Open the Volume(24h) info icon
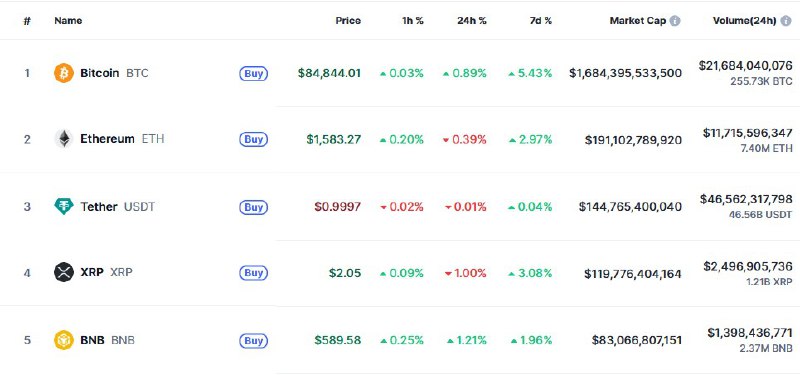This screenshot has height=375, width=800. [786, 21]
